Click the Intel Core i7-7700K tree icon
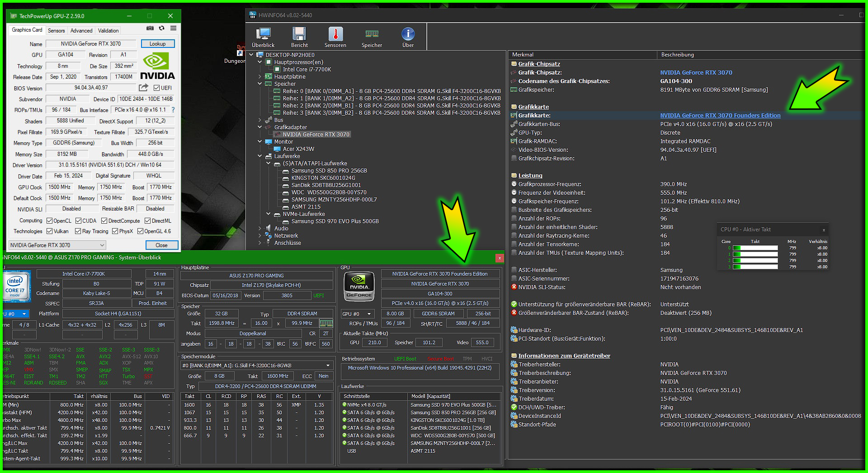Viewport: 868px width, 473px height. [277, 70]
